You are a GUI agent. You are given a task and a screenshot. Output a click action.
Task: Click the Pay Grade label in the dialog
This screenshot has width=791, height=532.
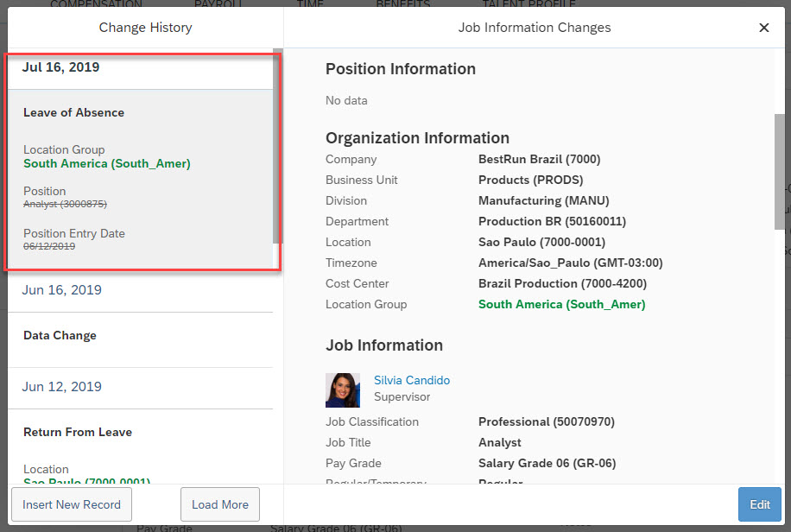tap(353, 464)
